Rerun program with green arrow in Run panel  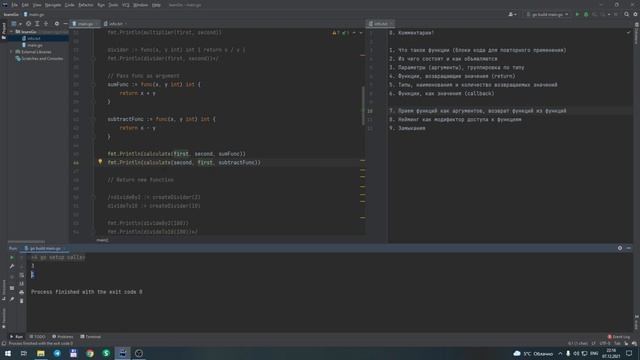(x=12, y=258)
